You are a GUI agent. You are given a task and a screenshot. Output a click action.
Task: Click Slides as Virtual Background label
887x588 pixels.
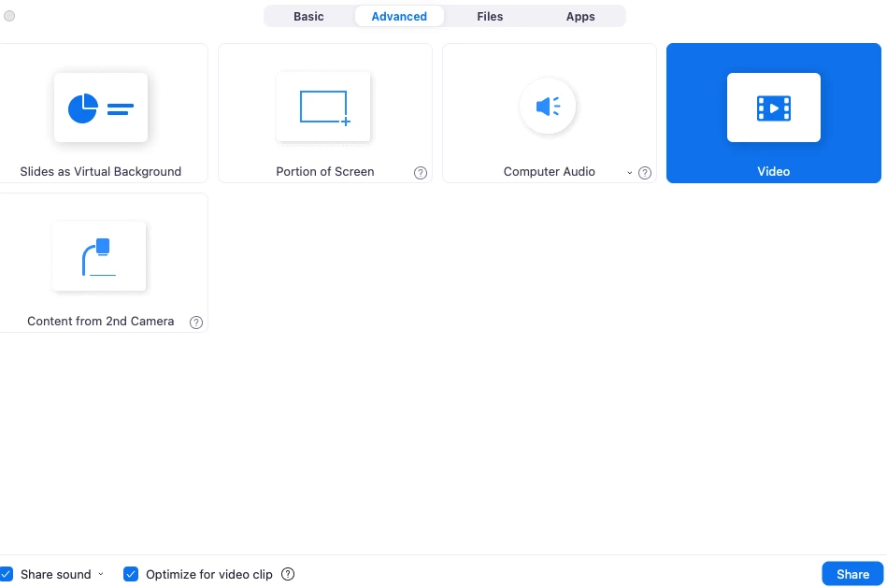[x=101, y=171]
